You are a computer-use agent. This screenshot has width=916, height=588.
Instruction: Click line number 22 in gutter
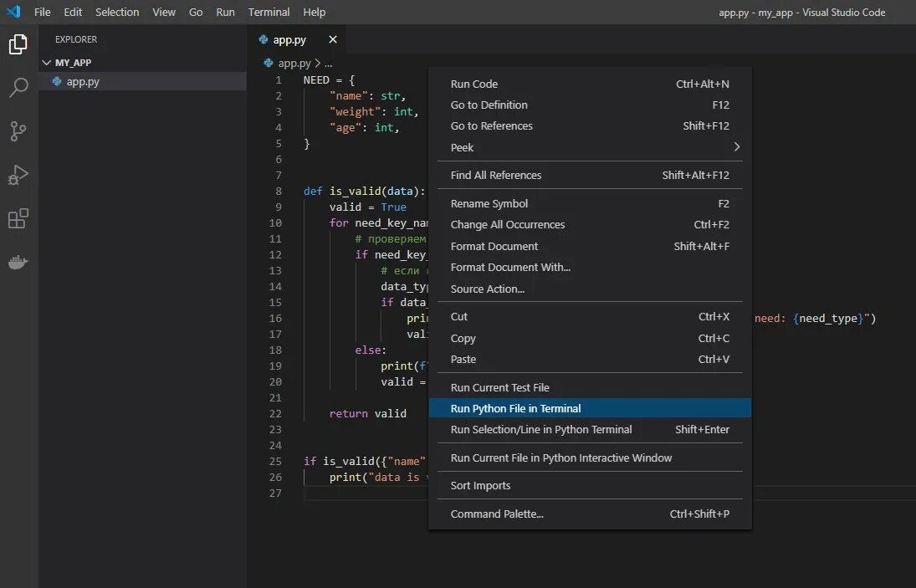pyautogui.click(x=276, y=413)
